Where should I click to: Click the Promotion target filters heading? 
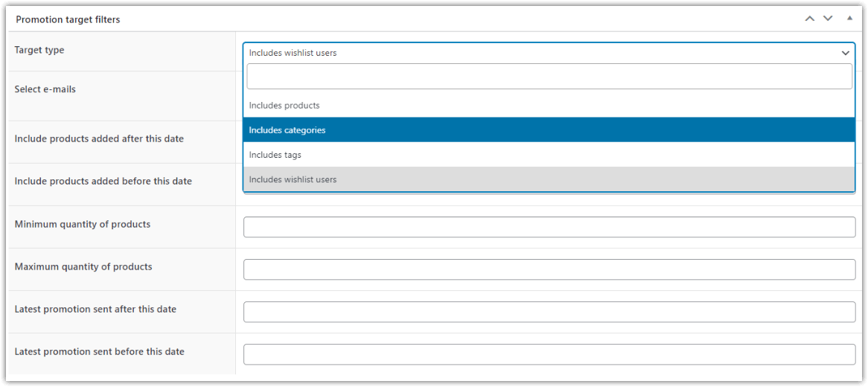[x=68, y=19]
